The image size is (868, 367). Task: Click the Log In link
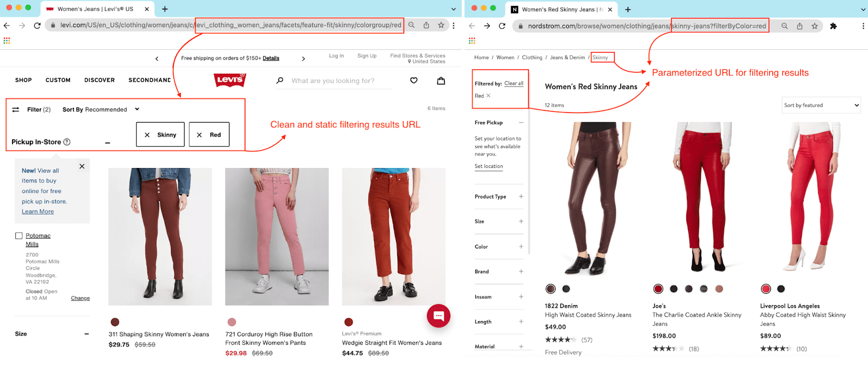(x=336, y=56)
